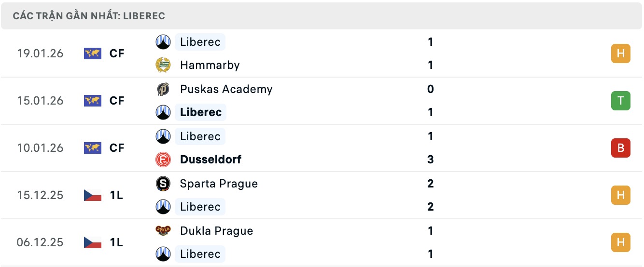Click the Czech flag on 15.12.25 row

[93, 195]
